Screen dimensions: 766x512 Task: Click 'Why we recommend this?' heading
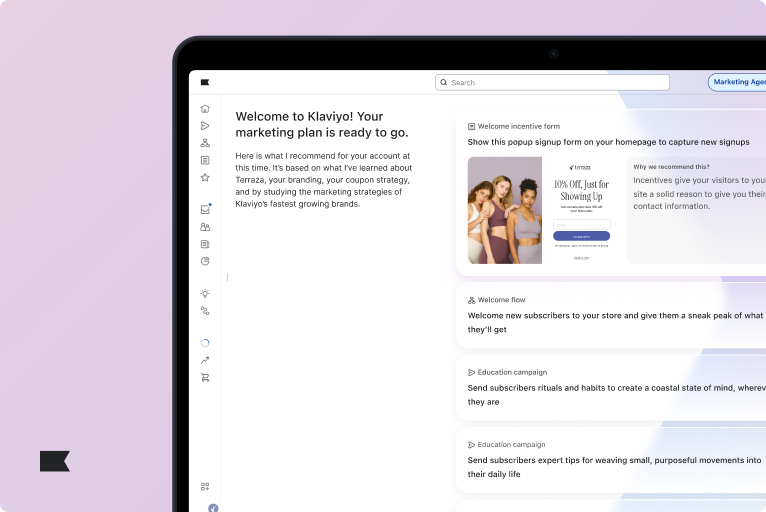(671, 167)
